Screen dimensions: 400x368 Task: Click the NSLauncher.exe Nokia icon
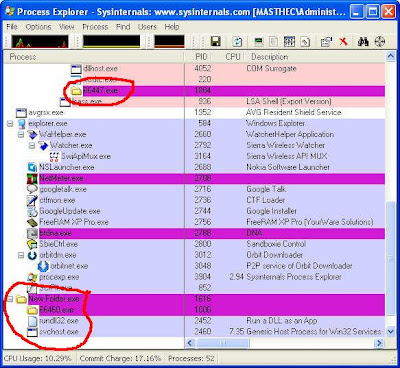(32, 167)
